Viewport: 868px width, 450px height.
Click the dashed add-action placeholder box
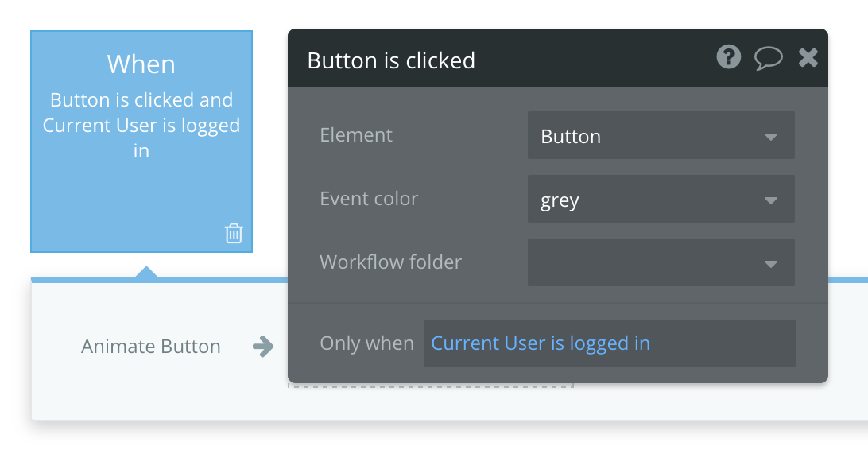[429, 386]
